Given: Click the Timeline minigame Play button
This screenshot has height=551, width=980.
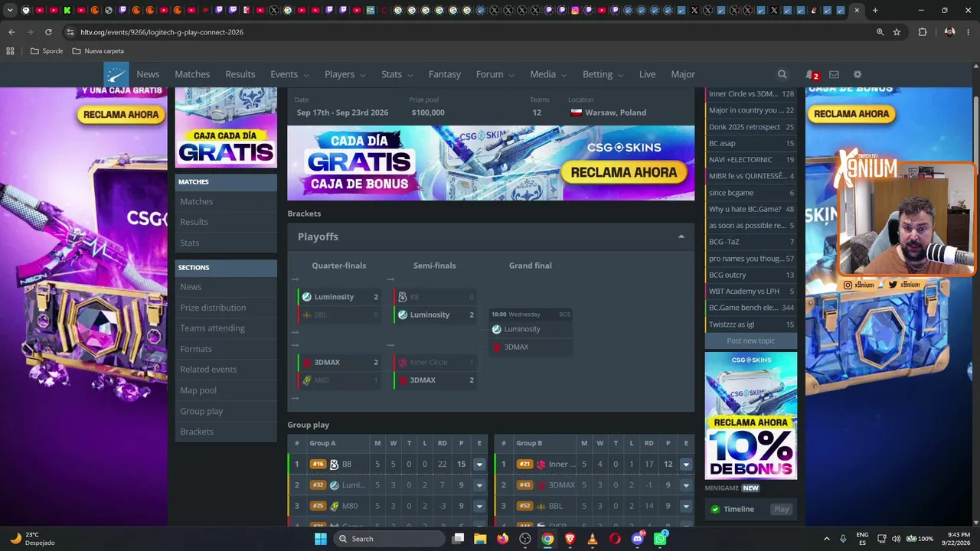Looking at the screenshot, I should pyautogui.click(x=781, y=509).
